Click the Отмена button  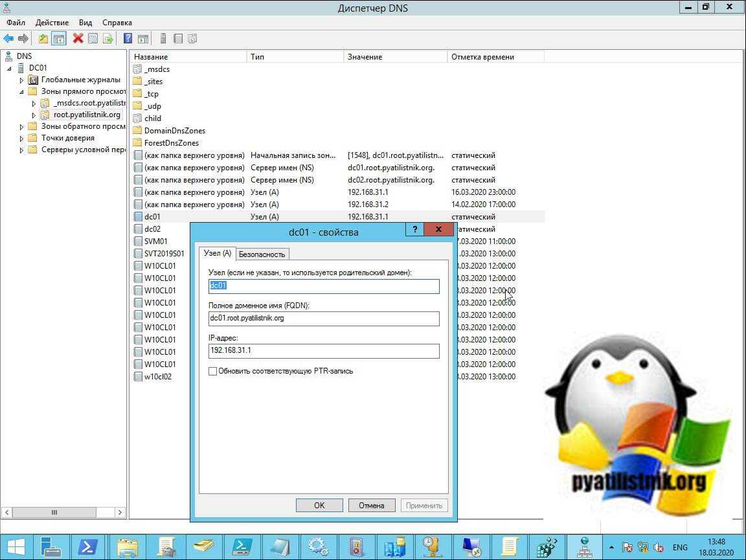(372, 506)
